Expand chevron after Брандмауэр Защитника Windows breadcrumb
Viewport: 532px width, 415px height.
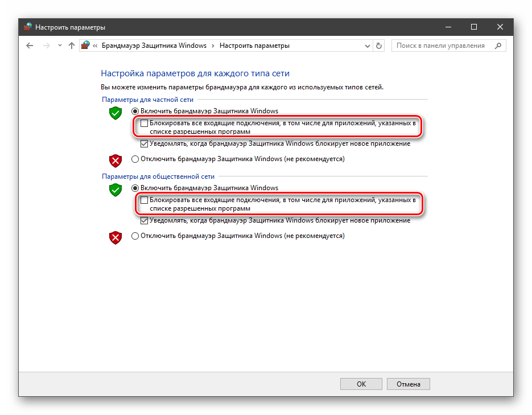point(213,46)
